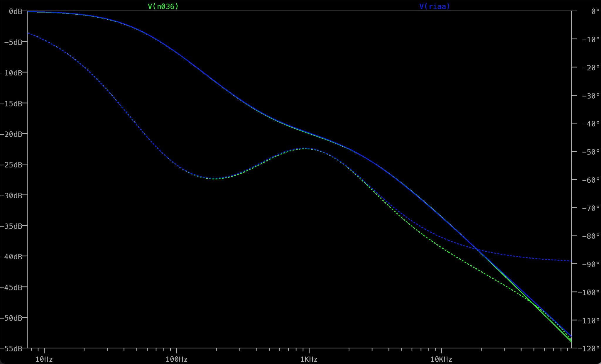Click the 0° phase axis label
The height and width of the screenshot is (364, 601).
coord(595,11)
